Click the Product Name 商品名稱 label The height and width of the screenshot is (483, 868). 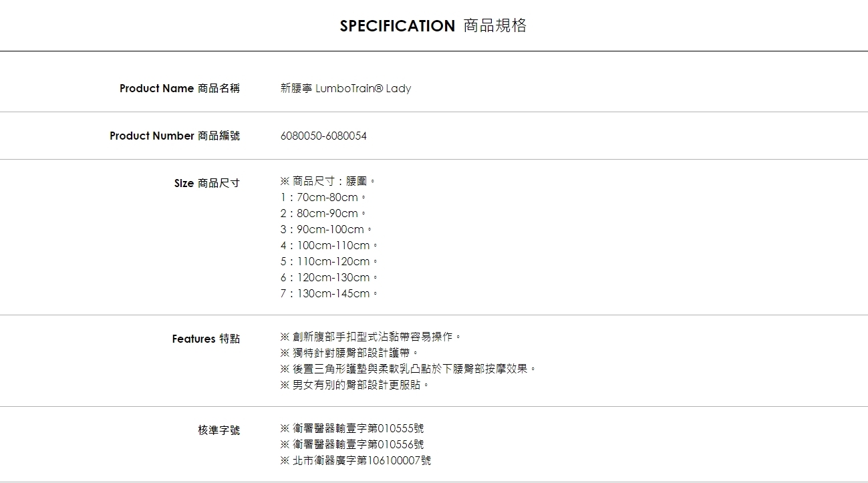[179, 88]
